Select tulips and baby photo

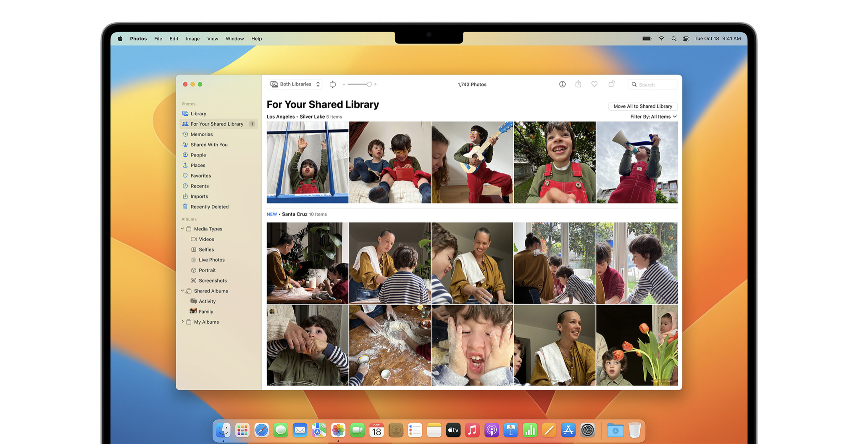coord(637,345)
